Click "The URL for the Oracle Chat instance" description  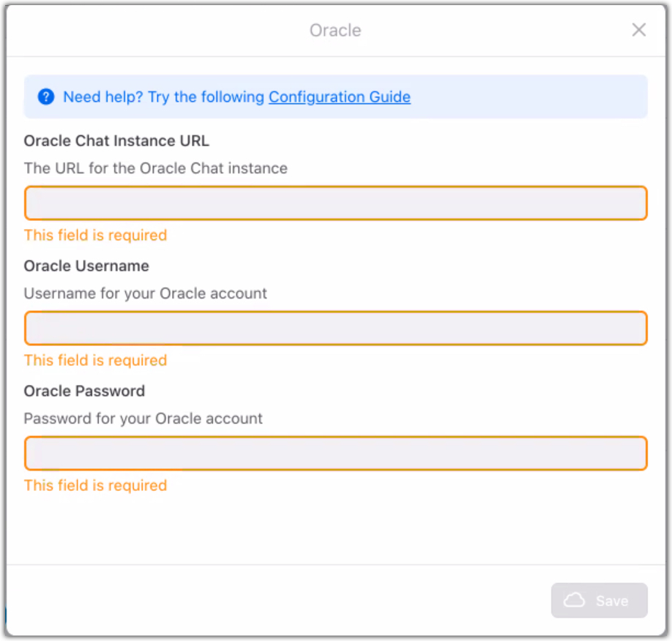click(x=155, y=168)
